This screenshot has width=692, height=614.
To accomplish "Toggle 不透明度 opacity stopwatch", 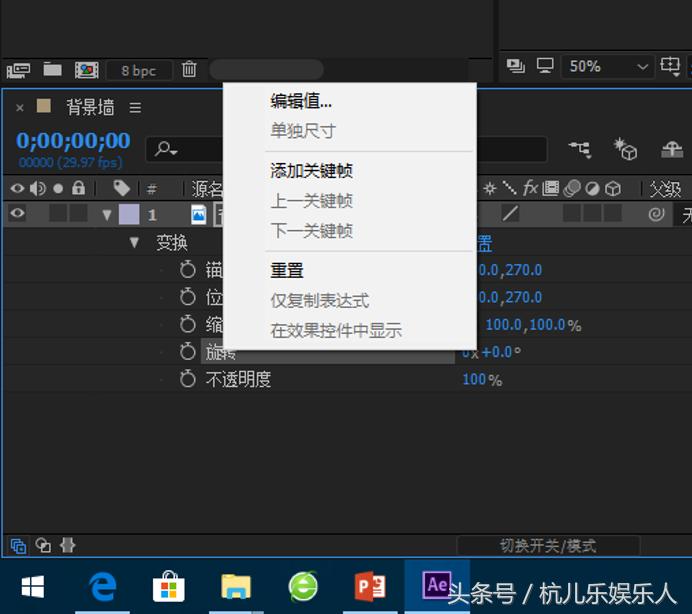I will pos(187,378).
